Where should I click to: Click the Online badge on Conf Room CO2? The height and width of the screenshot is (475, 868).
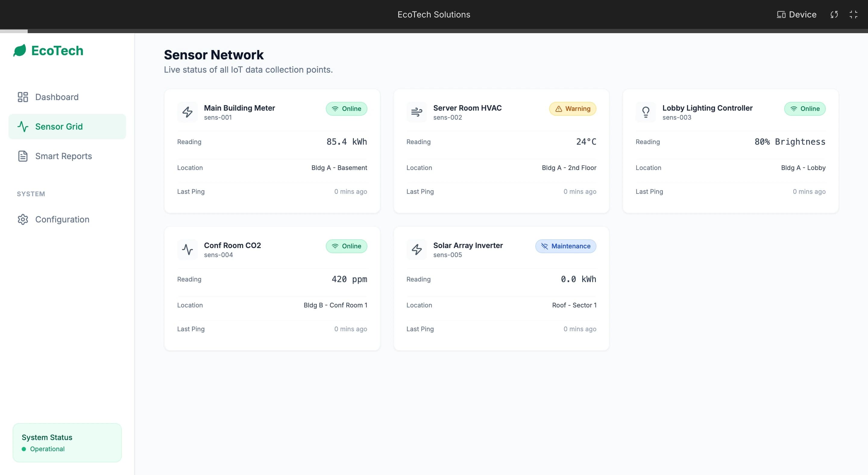pos(346,246)
